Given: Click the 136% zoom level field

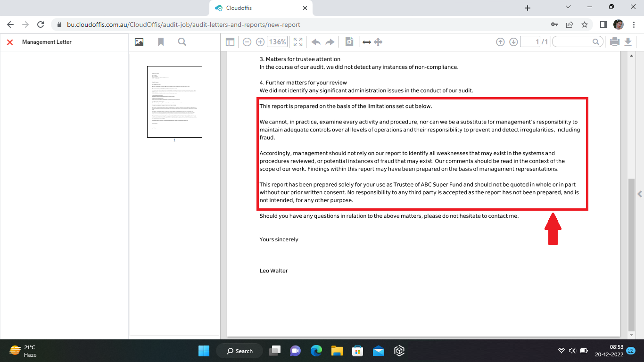Looking at the screenshot, I should [277, 42].
